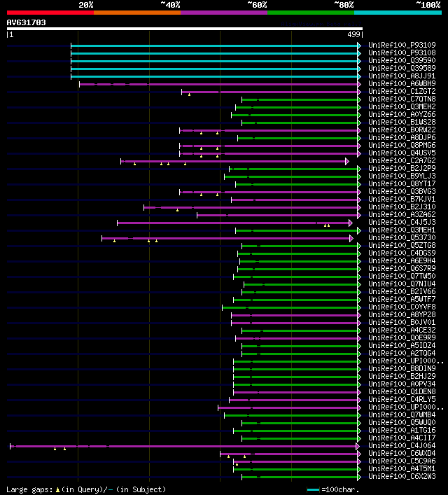The width and height of the screenshot is (448, 495).
Task: Click the UniRef100_Q5ZTG8 label
Action: 402,245
